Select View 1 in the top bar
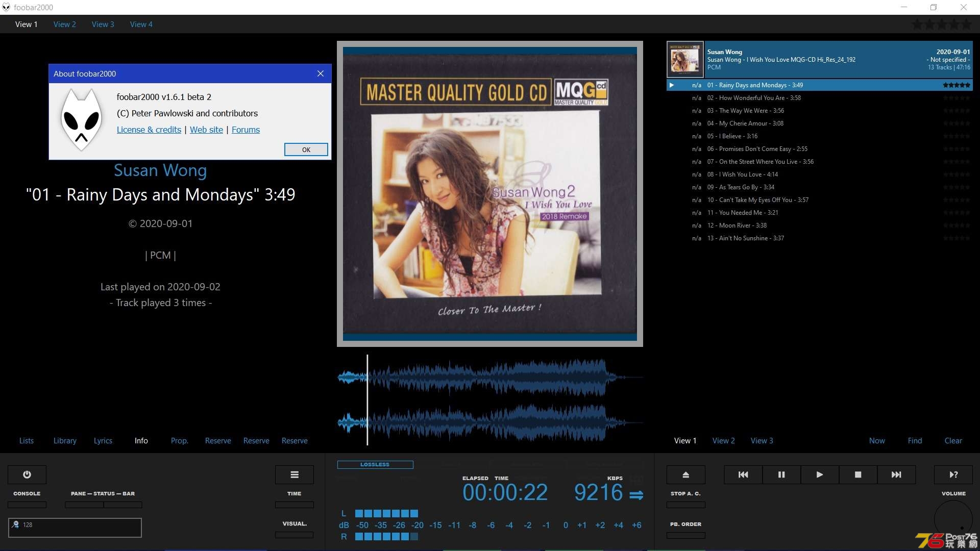980x551 pixels. click(x=27, y=24)
